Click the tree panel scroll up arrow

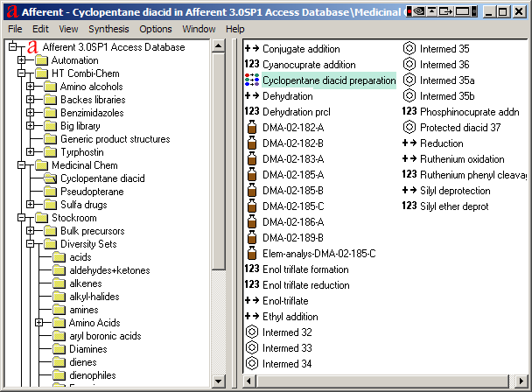click(x=218, y=46)
